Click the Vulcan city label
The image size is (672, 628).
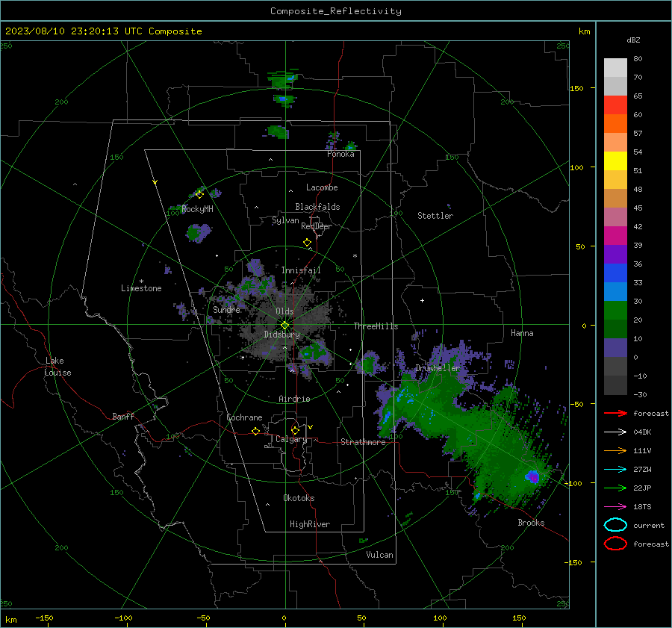point(379,555)
